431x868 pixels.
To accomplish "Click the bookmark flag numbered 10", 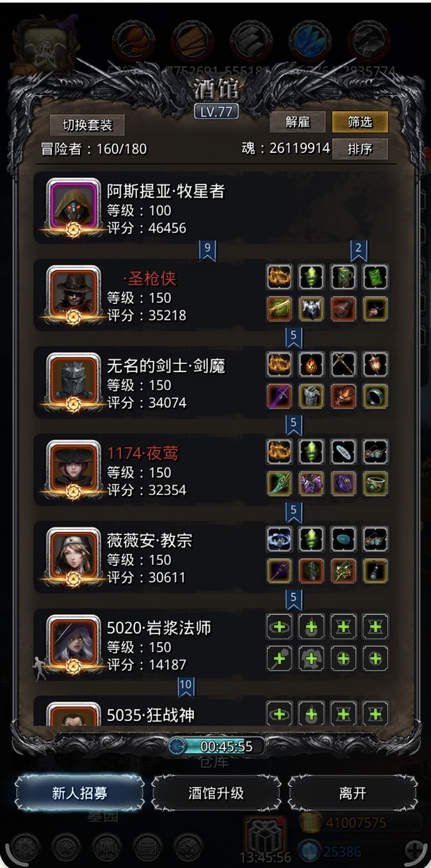I will tap(185, 686).
